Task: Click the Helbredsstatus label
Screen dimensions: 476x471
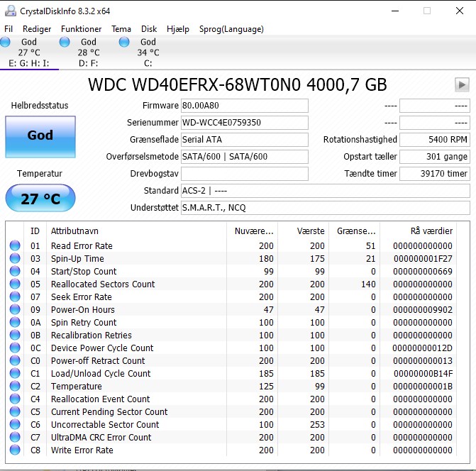Action: (x=40, y=106)
